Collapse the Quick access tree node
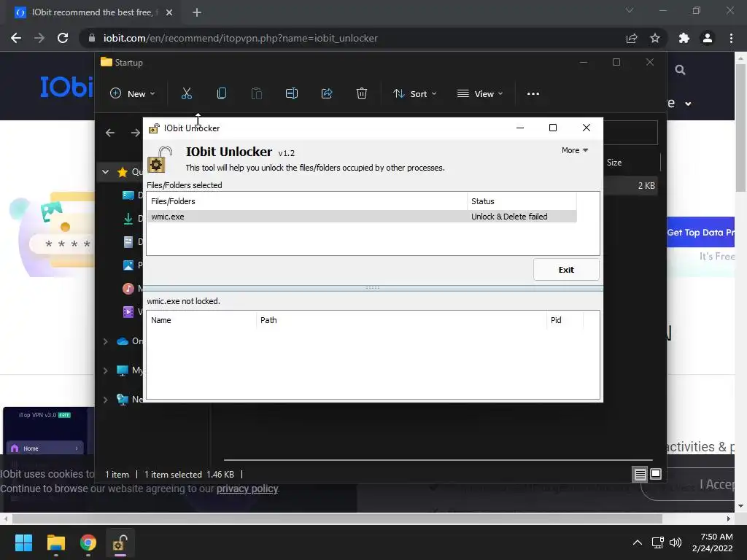This screenshot has width=747, height=560. tap(106, 172)
